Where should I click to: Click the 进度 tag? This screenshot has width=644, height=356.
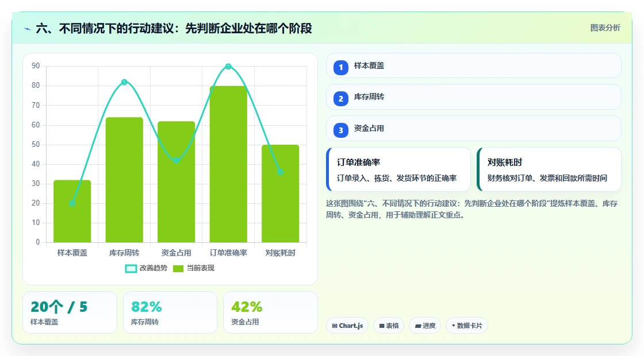(425, 326)
